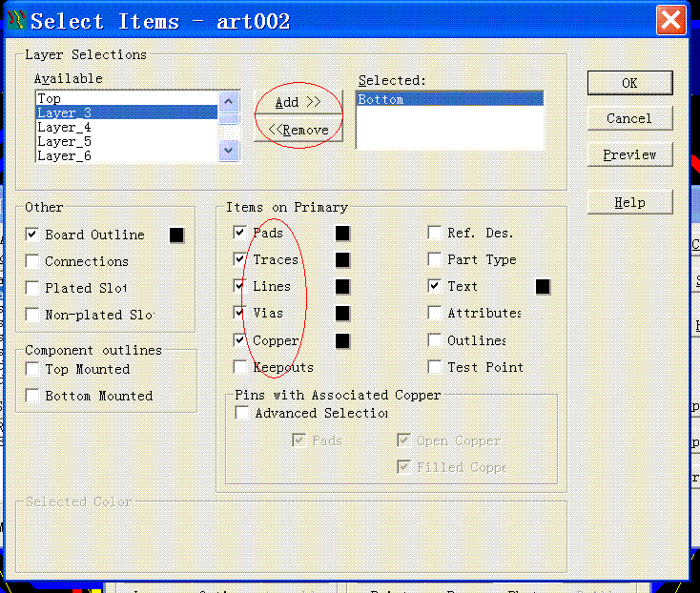Select Top in Available layers
The width and height of the screenshot is (700, 593).
[x=126, y=98]
